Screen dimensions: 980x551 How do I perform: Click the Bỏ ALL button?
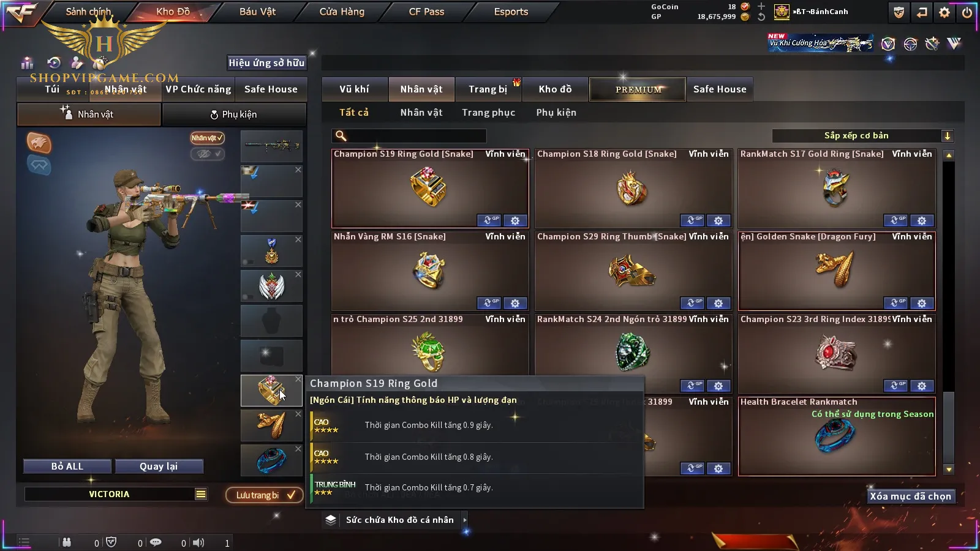pyautogui.click(x=67, y=467)
